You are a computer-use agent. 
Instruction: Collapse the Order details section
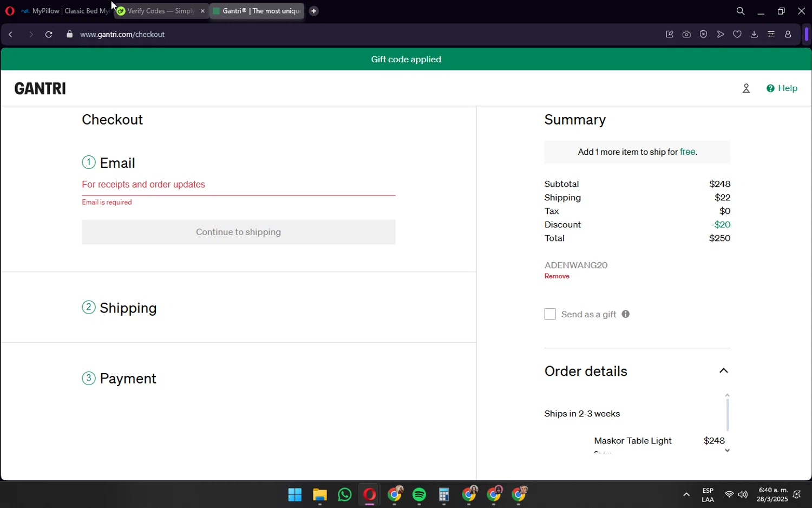[723, 371]
